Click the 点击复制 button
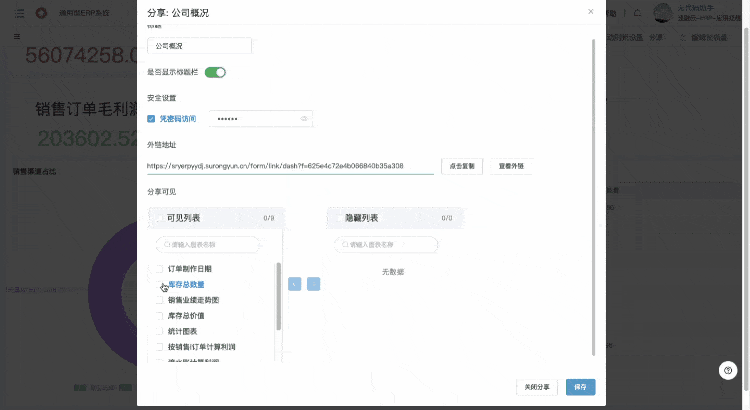The width and height of the screenshot is (750, 410). [462, 166]
